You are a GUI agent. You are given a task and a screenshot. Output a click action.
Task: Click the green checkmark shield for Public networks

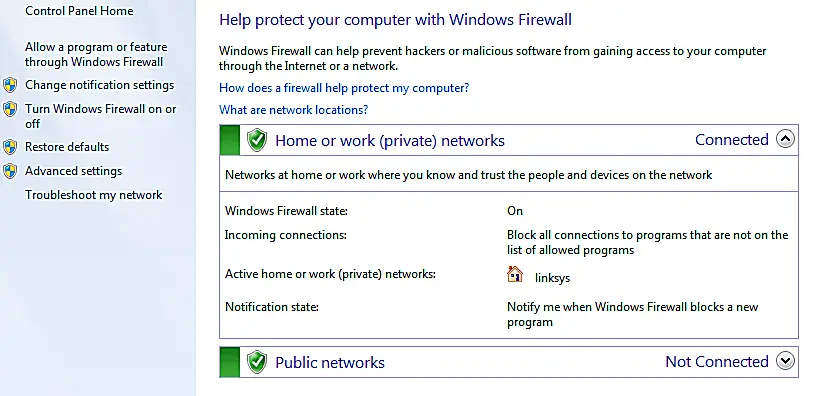256,362
